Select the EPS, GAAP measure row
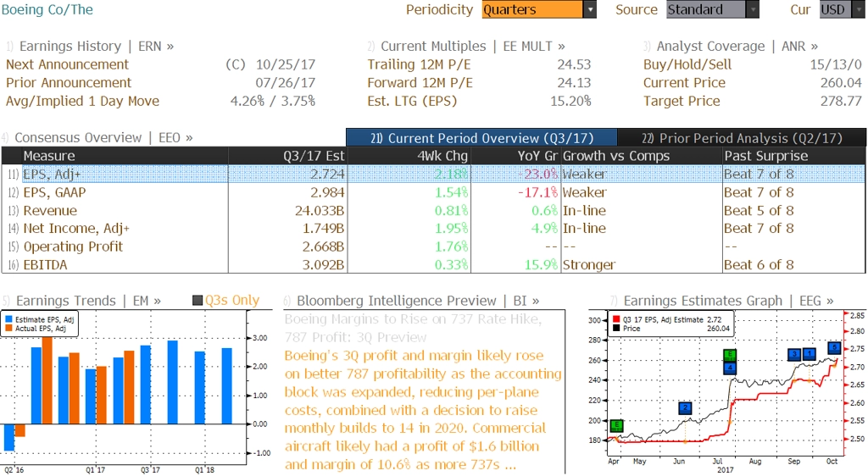The height and width of the screenshot is (476, 868). pos(433,192)
